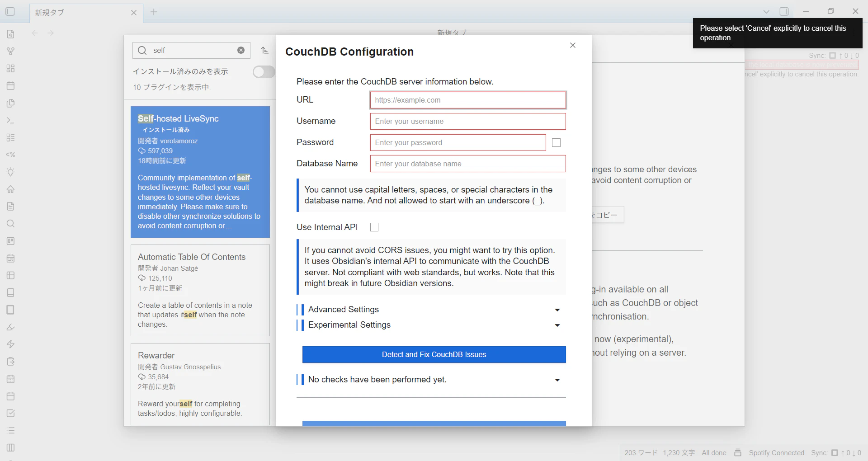This screenshot has width=868, height=461.
Task: Click the plugin search box containing 'self'
Action: [x=191, y=50]
